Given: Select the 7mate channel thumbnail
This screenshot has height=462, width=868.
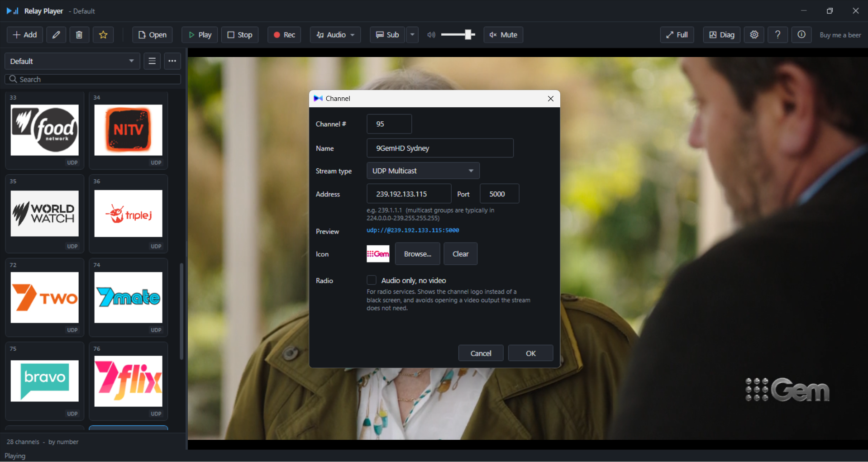Looking at the screenshot, I should click(x=129, y=297).
